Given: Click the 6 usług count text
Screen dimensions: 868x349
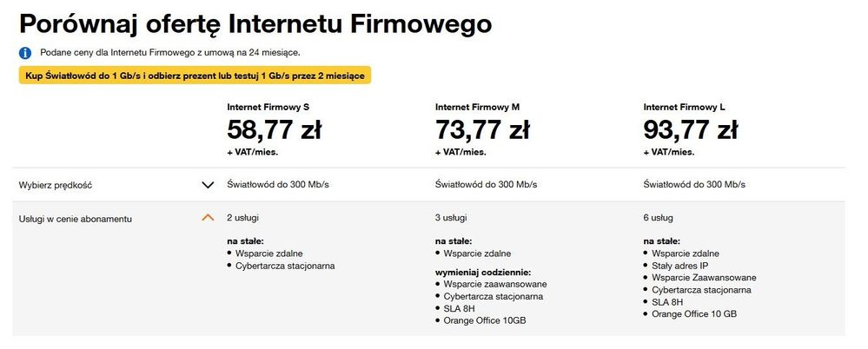Looking at the screenshot, I should pos(658,218).
